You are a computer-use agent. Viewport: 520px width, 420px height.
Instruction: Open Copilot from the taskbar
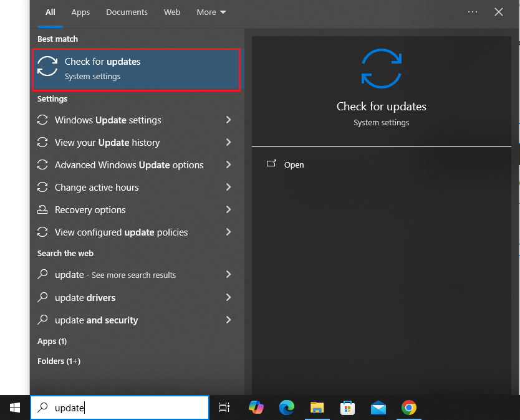[256, 408]
